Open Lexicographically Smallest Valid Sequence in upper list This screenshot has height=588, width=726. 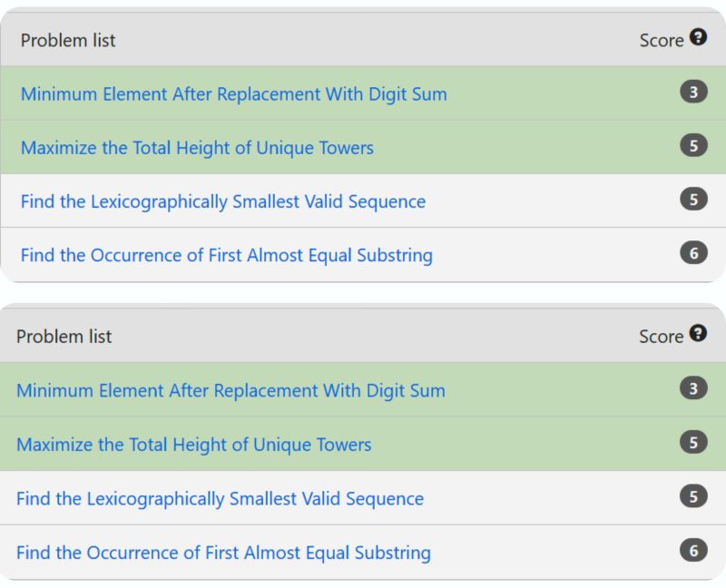coord(222,201)
